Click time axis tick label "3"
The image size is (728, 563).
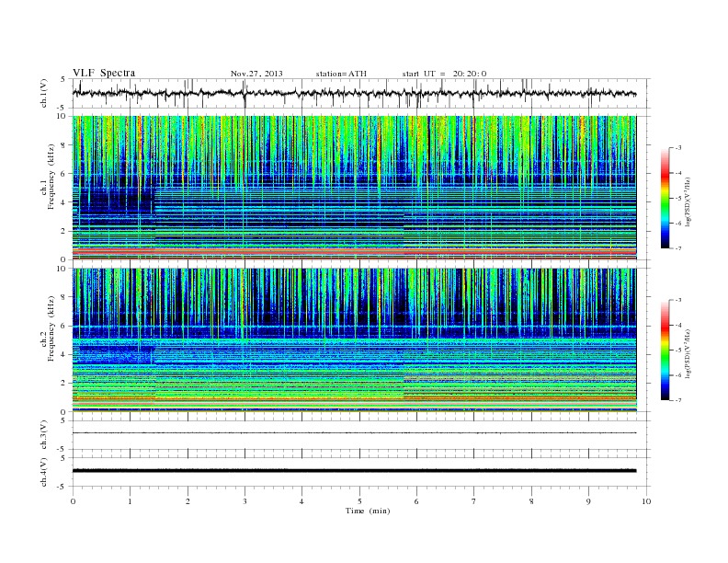coord(245,501)
